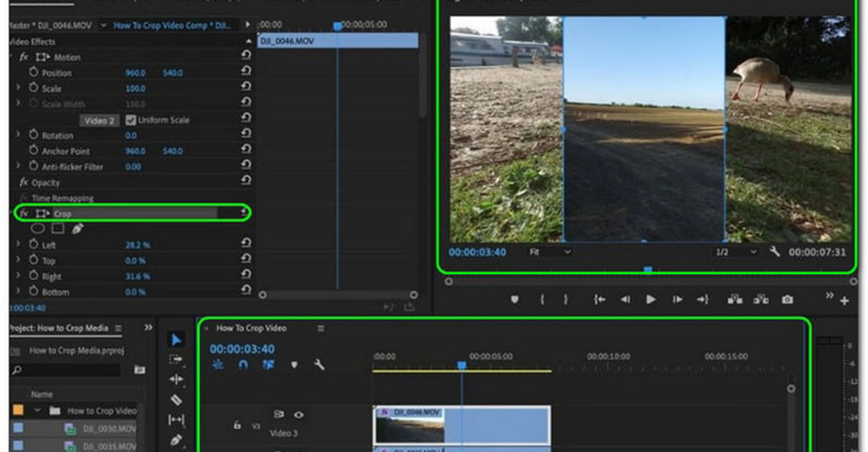
Task: Toggle animation stopwatch for Position
Action: click(x=33, y=72)
